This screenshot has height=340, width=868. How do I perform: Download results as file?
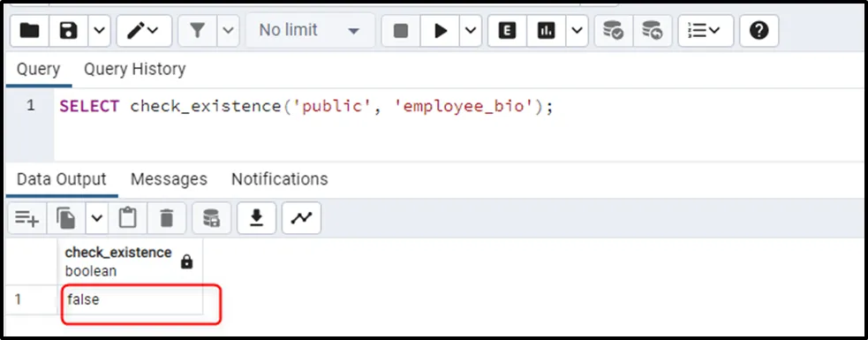pyautogui.click(x=256, y=218)
